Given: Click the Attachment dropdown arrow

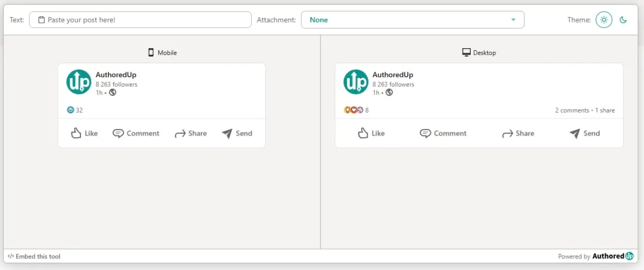Looking at the screenshot, I should click(x=513, y=20).
